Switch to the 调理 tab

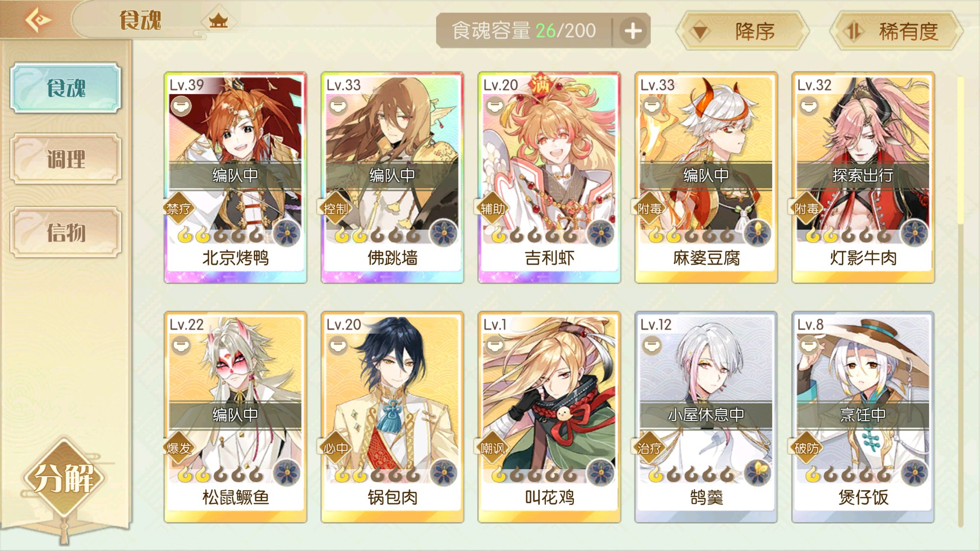pos(66,159)
